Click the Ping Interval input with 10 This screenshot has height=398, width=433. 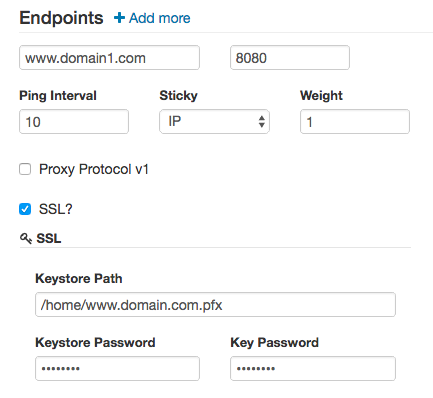74,122
